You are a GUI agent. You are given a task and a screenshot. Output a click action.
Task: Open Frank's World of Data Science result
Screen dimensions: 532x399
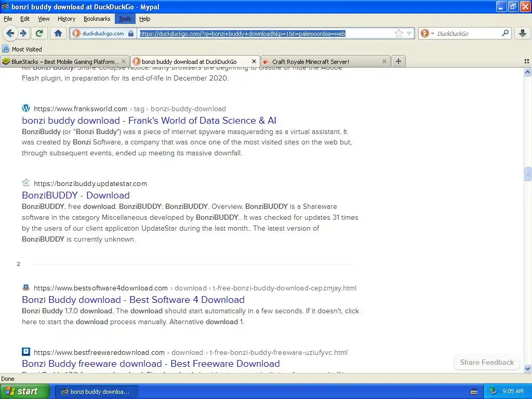tap(149, 121)
